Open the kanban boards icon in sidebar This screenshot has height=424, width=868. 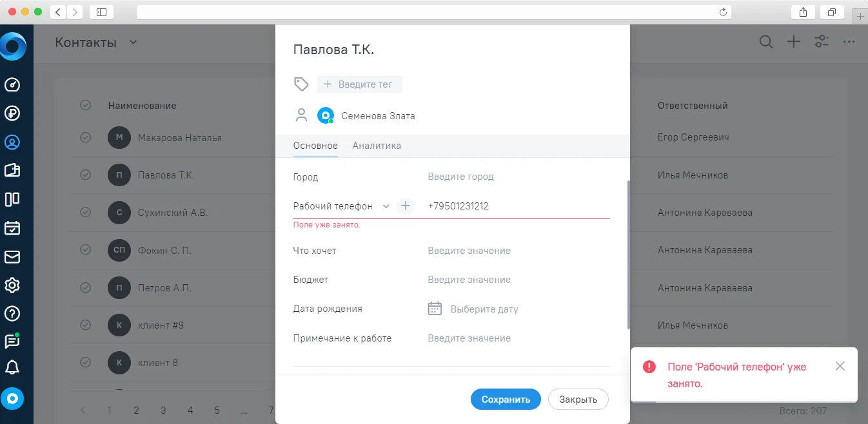point(12,199)
